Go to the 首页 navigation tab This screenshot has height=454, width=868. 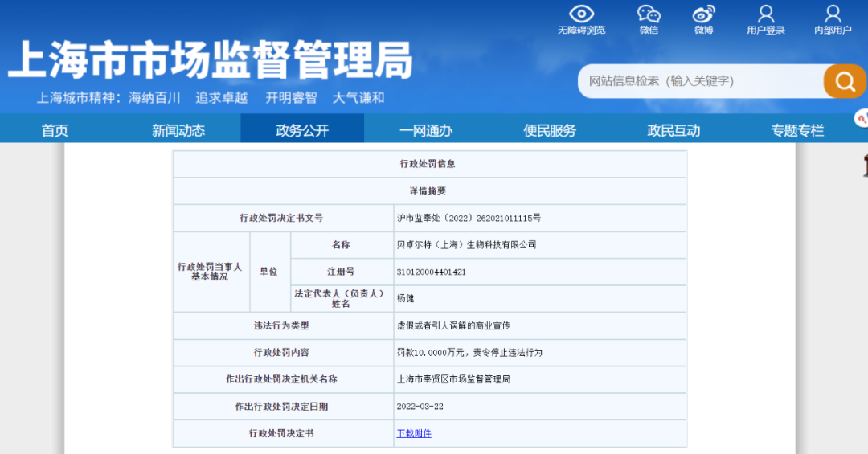point(55,130)
